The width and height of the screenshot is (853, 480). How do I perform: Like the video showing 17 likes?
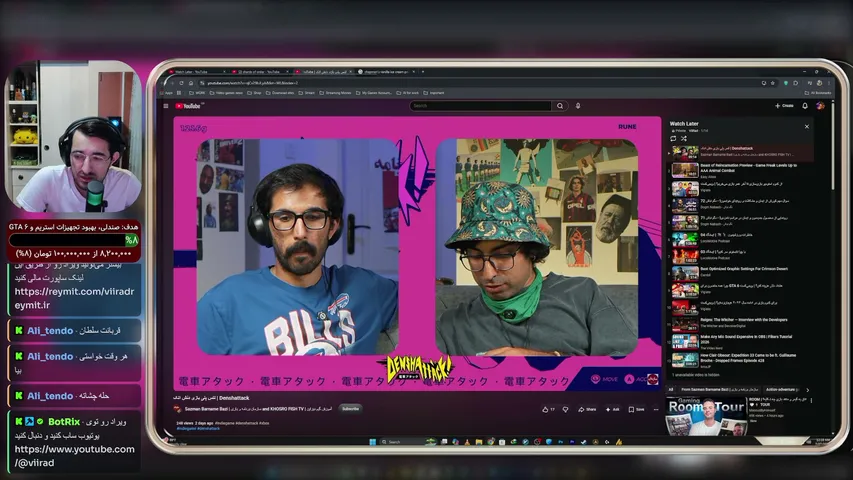pyautogui.click(x=548, y=409)
